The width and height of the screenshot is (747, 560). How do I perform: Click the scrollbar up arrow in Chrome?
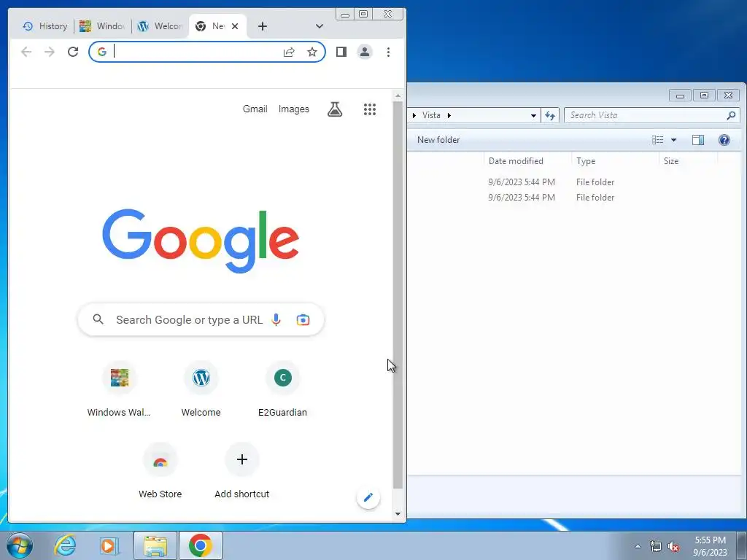point(398,96)
